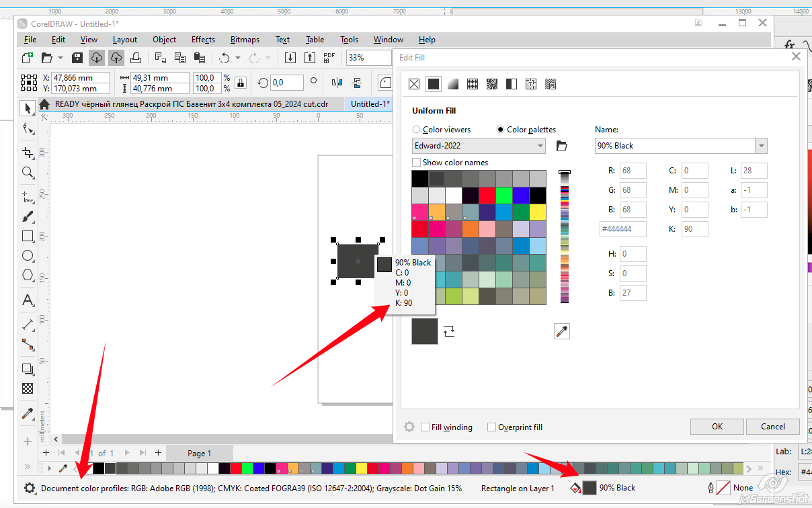Select the Freehand curve tool
Viewport: 812px width, 508px height.
coord(28,197)
